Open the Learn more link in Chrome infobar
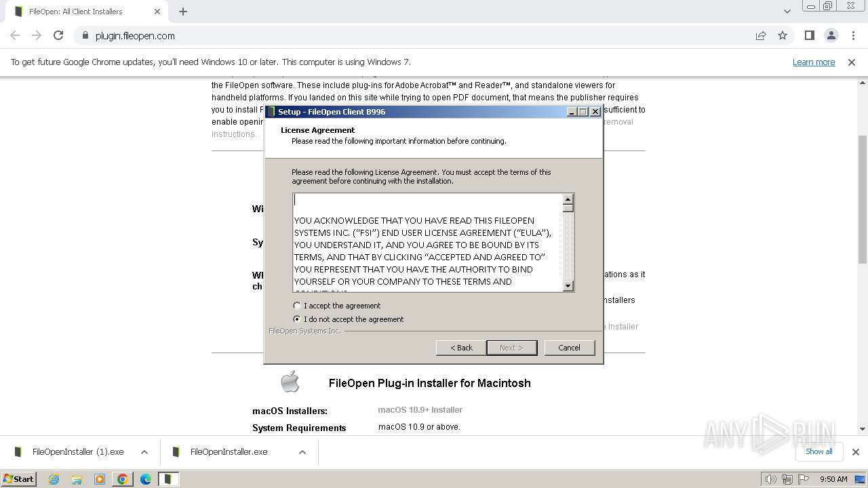Image resolution: width=868 pixels, height=488 pixels. [814, 62]
